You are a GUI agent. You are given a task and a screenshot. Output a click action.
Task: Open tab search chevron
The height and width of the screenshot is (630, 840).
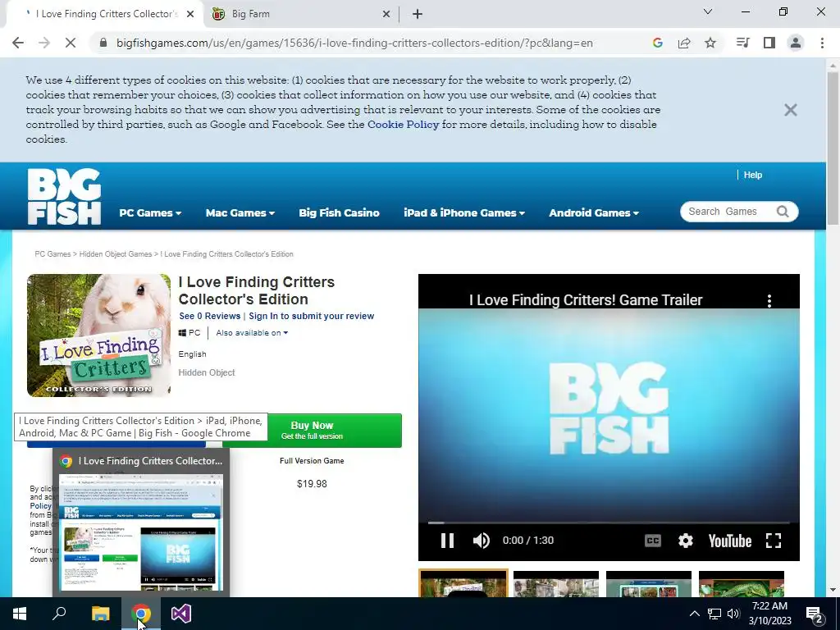tap(708, 11)
